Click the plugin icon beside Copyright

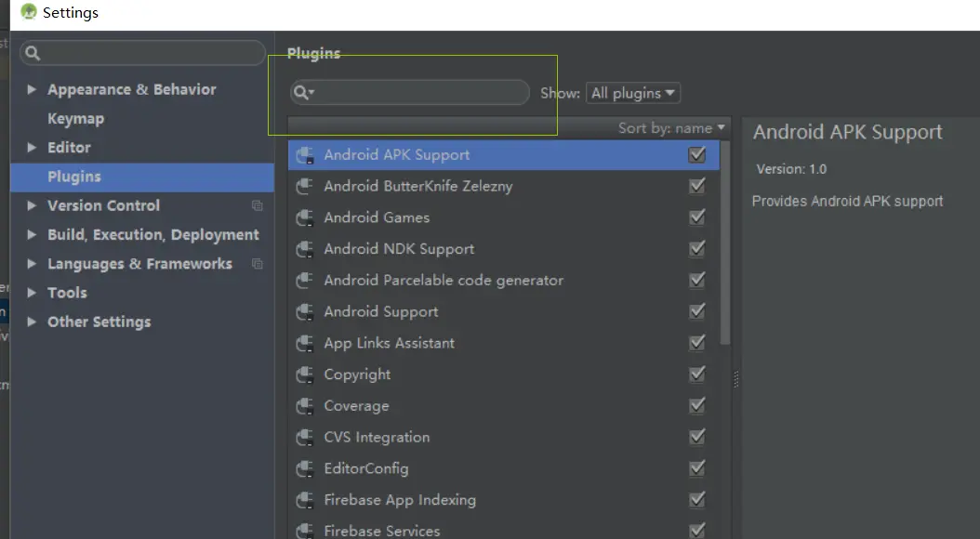(304, 375)
